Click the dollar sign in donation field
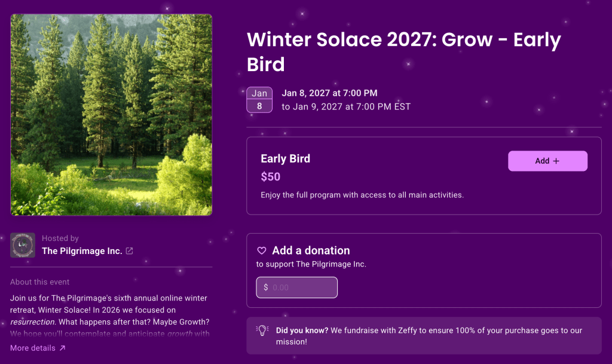 (266, 287)
